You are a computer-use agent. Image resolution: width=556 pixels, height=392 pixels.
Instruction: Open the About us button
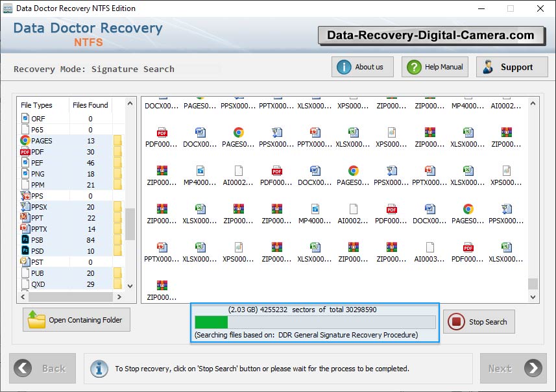pyautogui.click(x=363, y=67)
